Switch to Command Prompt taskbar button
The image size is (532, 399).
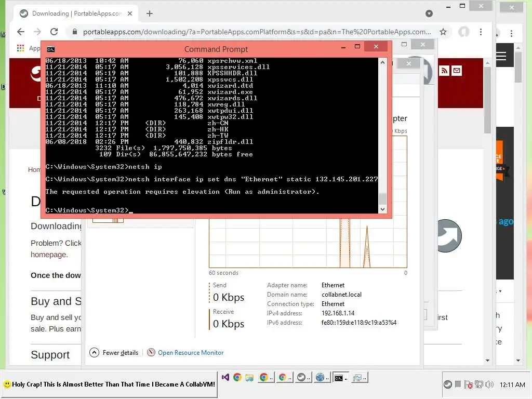click(x=340, y=377)
